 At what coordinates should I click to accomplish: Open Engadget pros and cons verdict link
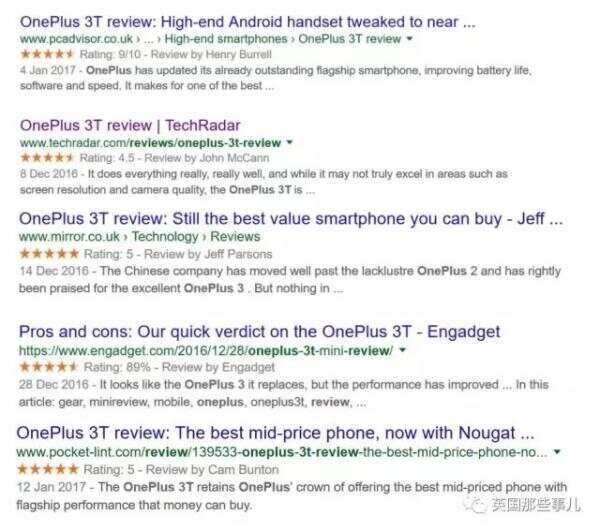click(259, 332)
